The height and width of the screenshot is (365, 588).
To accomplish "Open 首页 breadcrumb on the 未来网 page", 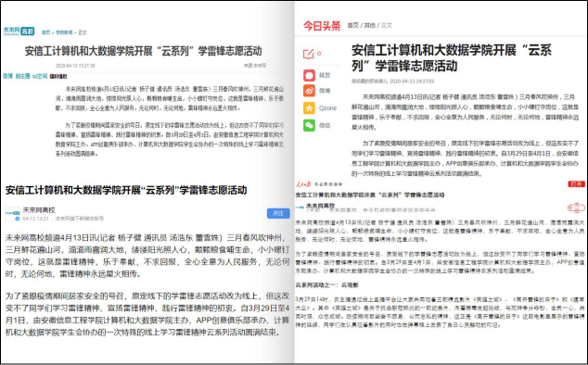I will point(45,32).
